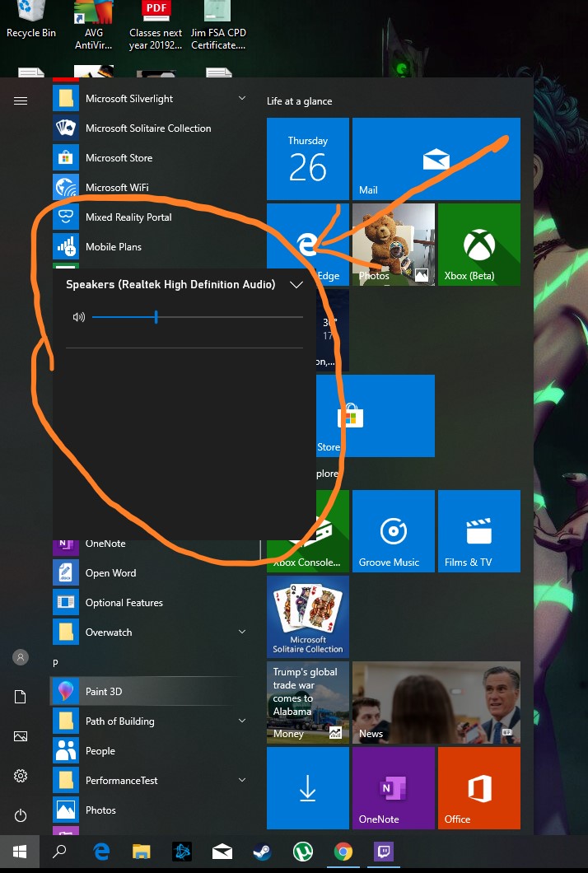
Task: Open Edge from the taskbar
Action: 101,852
